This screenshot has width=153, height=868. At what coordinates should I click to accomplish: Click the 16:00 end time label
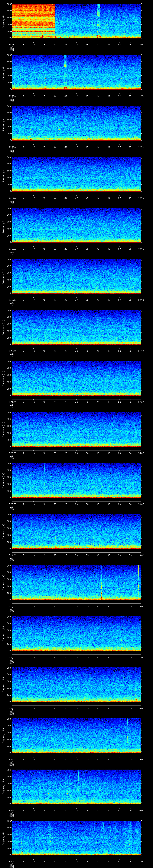pos(141,96)
